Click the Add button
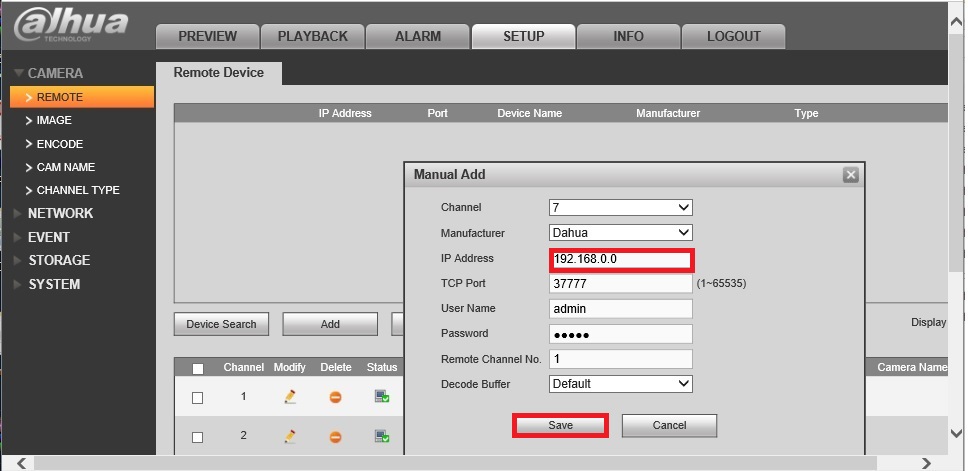The width and height of the screenshot is (968, 471). pos(330,324)
